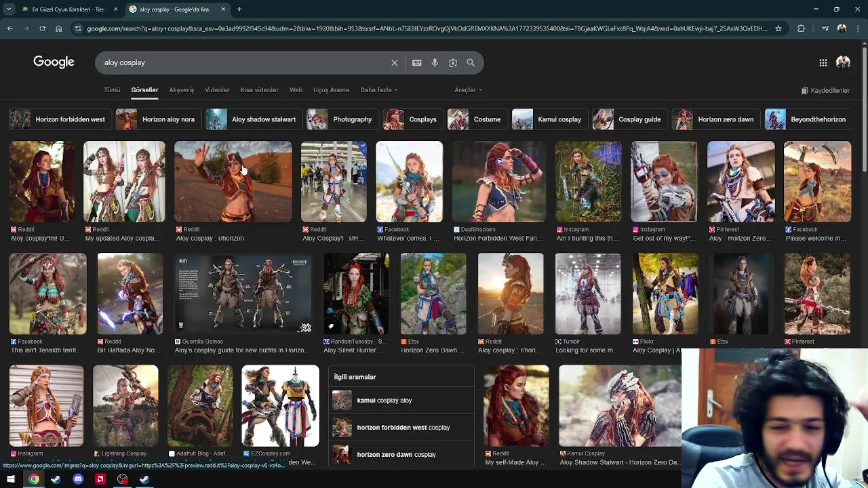Open the EZCosplay.com costume image

pyautogui.click(x=280, y=406)
